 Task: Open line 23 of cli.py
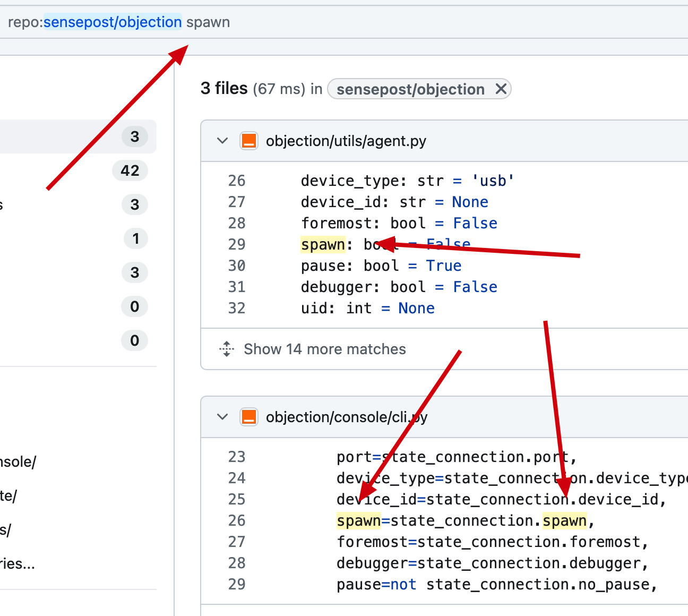pyautogui.click(x=237, y=457)
